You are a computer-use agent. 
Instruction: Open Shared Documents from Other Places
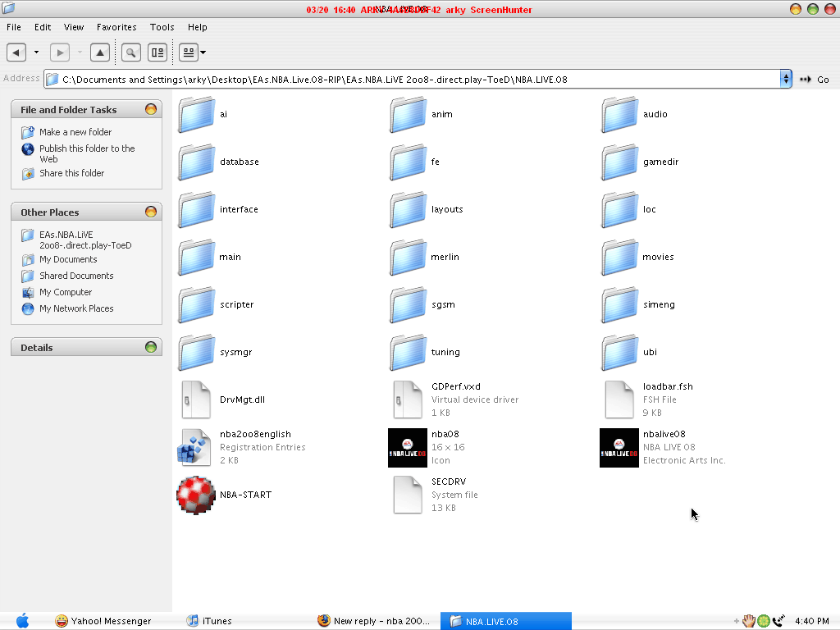tap(76, 276)
